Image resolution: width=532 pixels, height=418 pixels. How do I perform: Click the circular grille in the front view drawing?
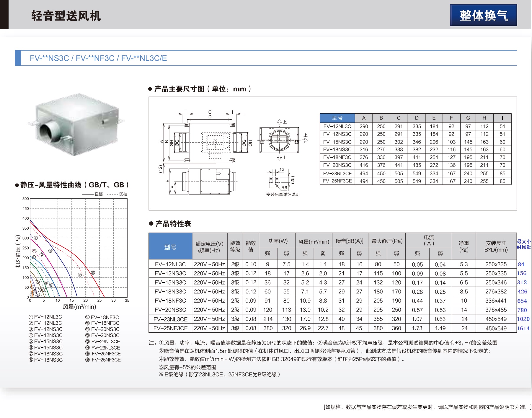tap(279, 139)
